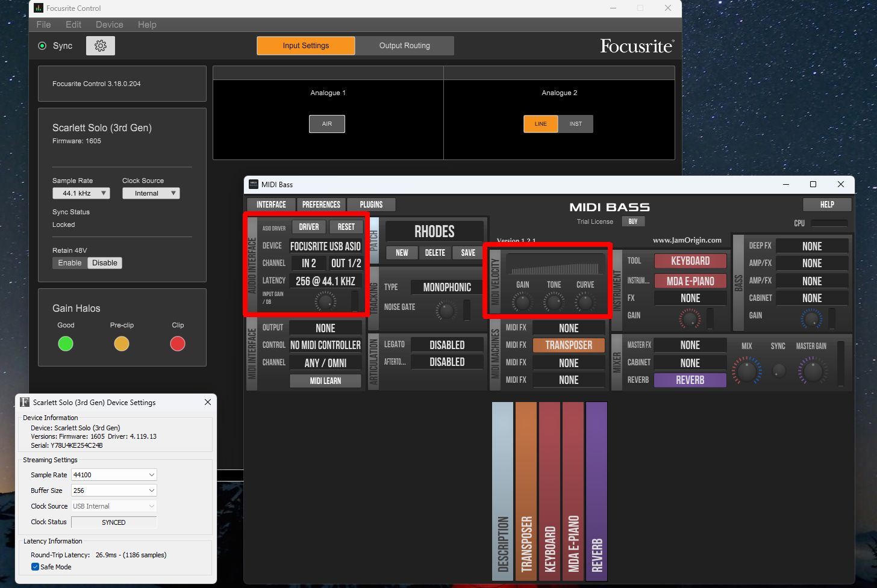Toggle AIR on Analogue 1
Viewport: 877px width, 588px height.
pos(327,124)
